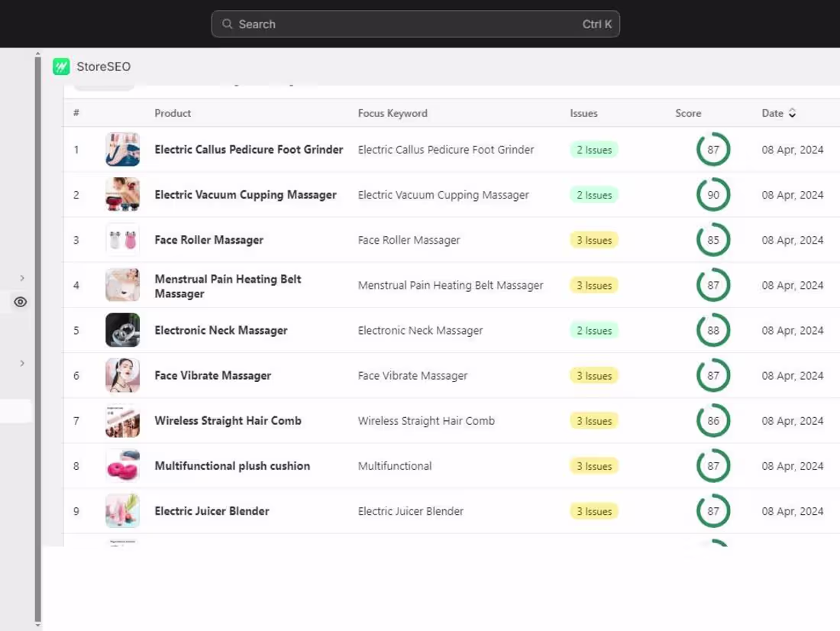Open product Wireless Straight Hair Comb
840x631 pixels.
pos(228,421)
